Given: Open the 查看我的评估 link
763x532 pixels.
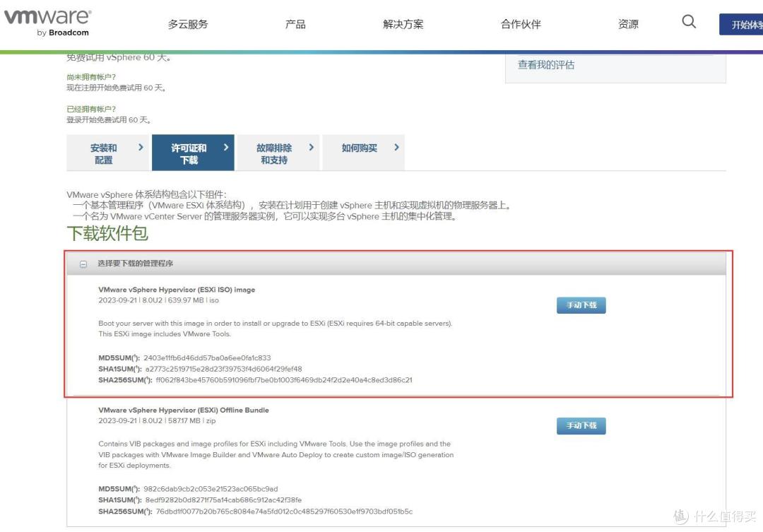Looking at the screenshot, I should click(546, 65).
